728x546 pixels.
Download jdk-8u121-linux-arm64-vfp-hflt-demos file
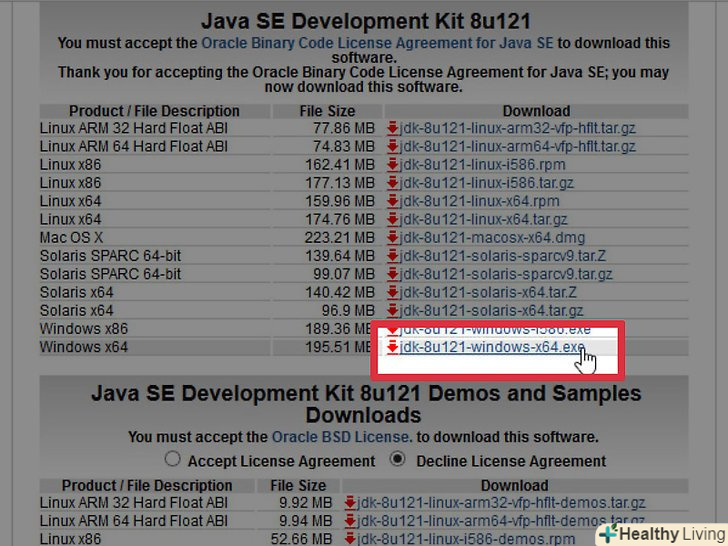point(500,520)
